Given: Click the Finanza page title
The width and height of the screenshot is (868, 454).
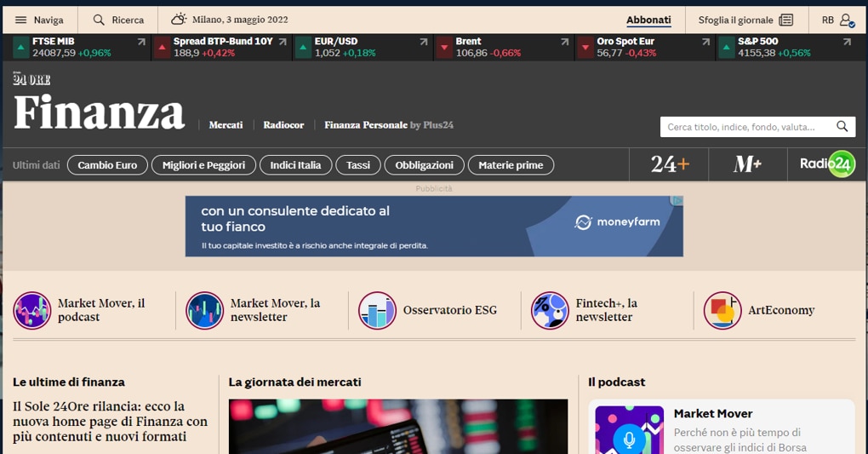Looking at the screenshot, I should coord(99,112).
